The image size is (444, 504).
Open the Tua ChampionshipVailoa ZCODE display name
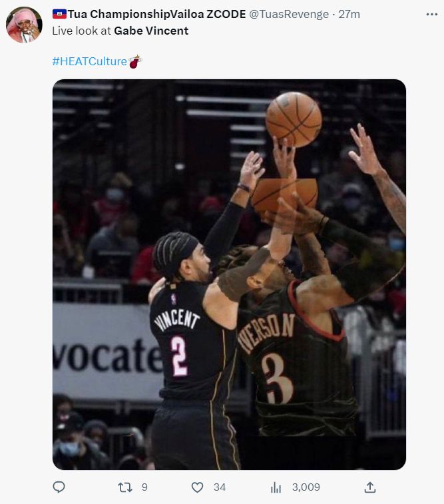(x=156, y=14)
